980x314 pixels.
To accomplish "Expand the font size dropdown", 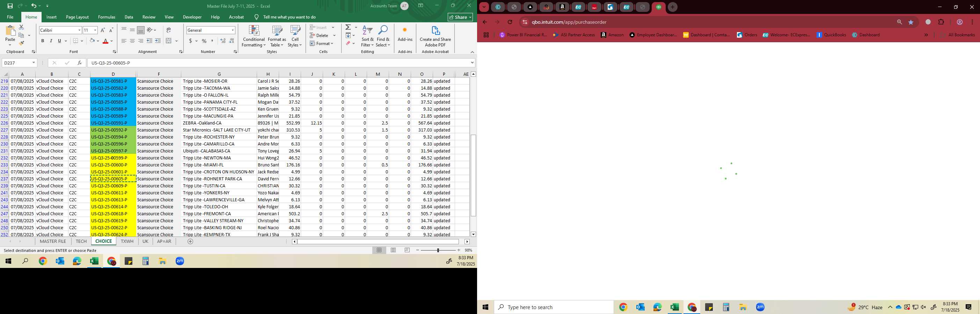I will 95,30.
